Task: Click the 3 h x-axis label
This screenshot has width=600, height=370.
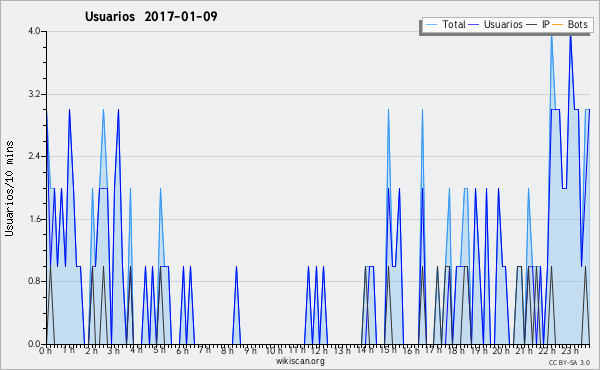Action: [114, 350]
